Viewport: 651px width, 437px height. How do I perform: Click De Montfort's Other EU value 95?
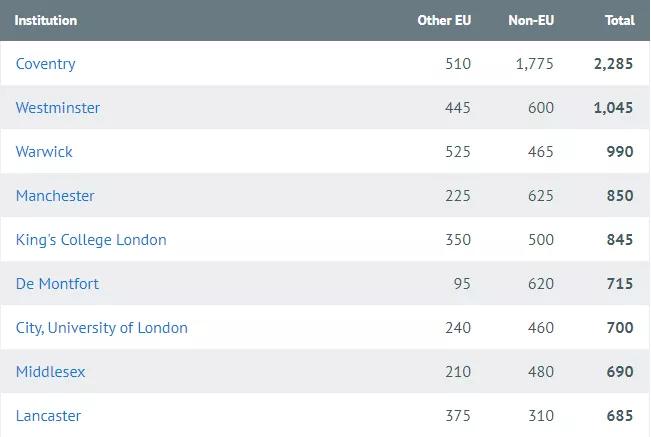click(x=461, y=284)
